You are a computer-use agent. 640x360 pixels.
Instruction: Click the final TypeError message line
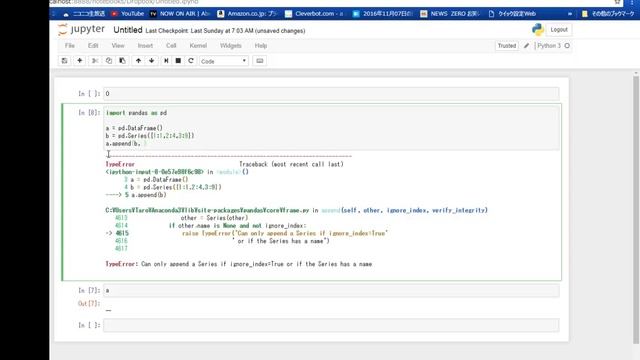tap(239, 264)
